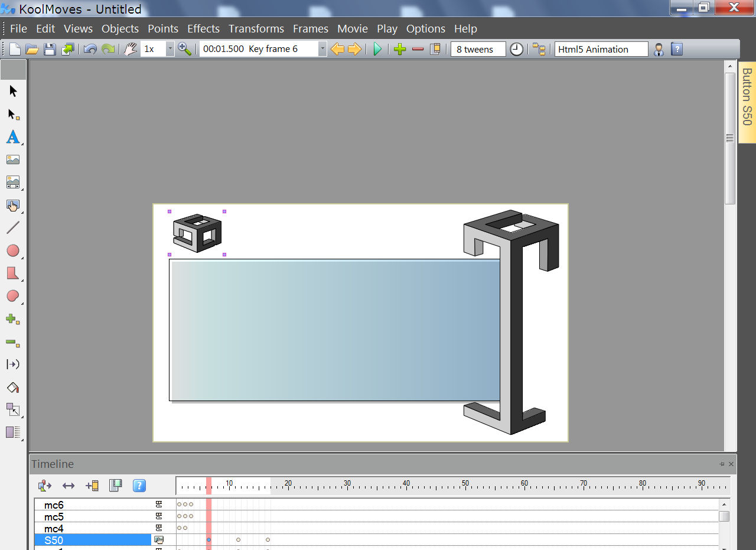Select the add points plus tool
This screenshot has width=756, height=550.
coord(13,319)
